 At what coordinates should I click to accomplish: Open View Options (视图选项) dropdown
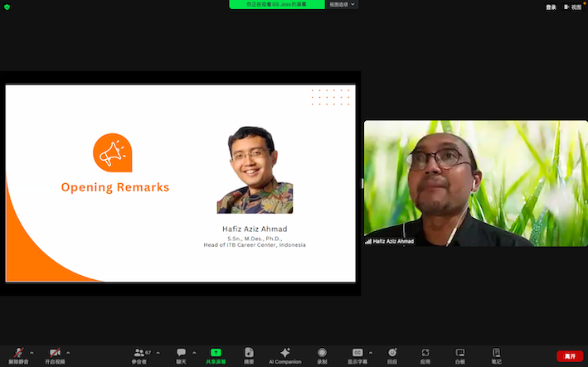tap(342, 4)
